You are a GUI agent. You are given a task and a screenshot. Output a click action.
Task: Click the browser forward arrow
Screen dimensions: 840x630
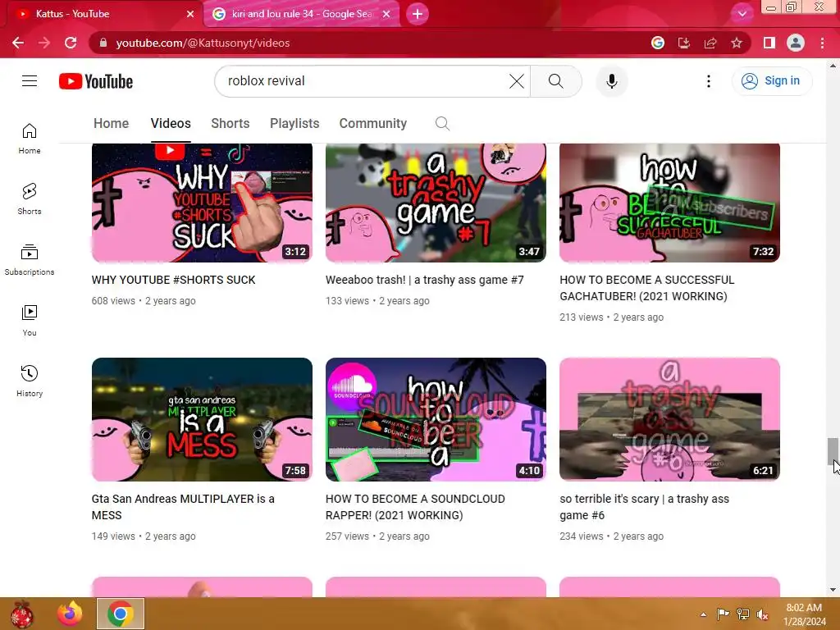44,43
